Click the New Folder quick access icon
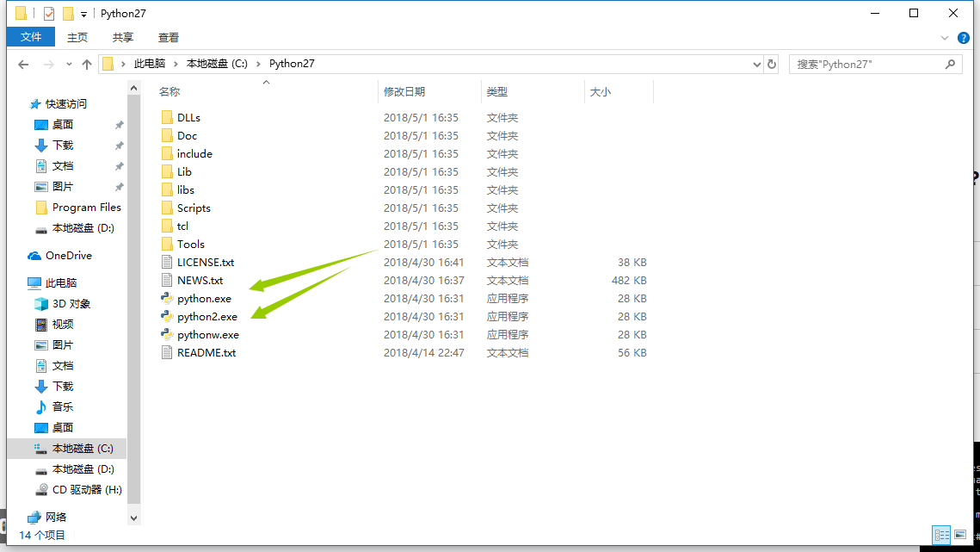 pyautogui.click(x=68, y=13)
